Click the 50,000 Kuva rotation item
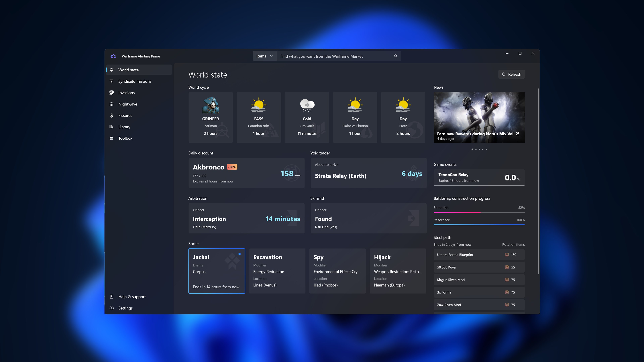Screen dimensions: 644x362 click(479, 267)
